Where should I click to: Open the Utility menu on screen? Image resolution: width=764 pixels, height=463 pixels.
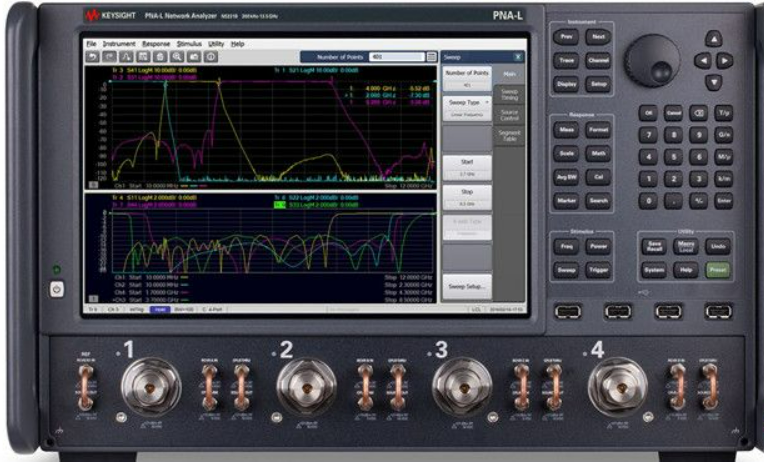(216, 44)
